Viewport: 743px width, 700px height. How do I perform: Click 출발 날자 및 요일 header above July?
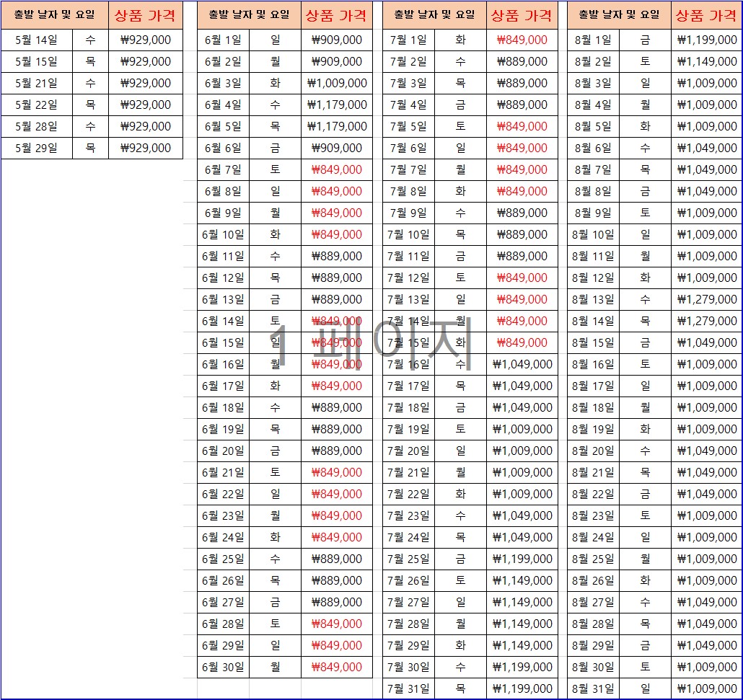coord(434,15)
